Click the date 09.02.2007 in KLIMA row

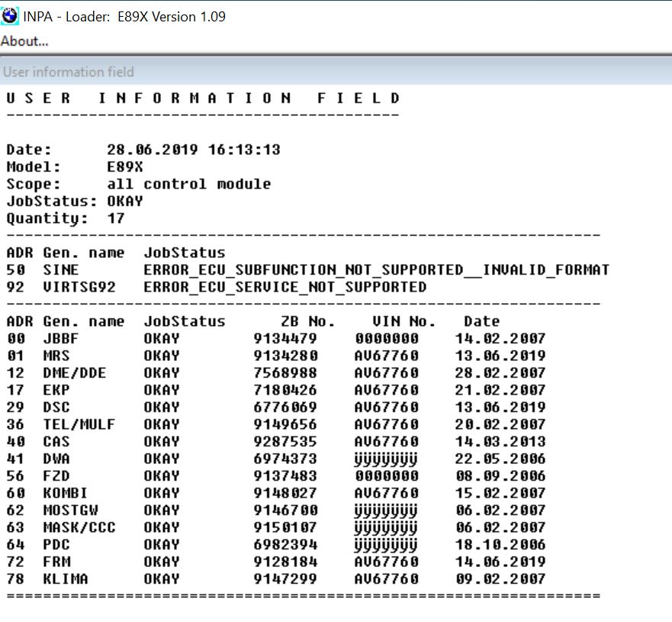500,578
